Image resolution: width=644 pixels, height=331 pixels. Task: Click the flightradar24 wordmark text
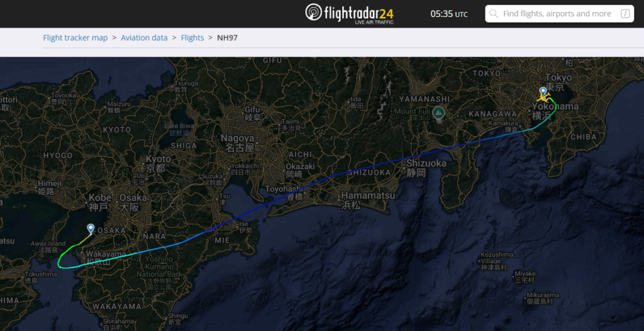pos(359,12)
